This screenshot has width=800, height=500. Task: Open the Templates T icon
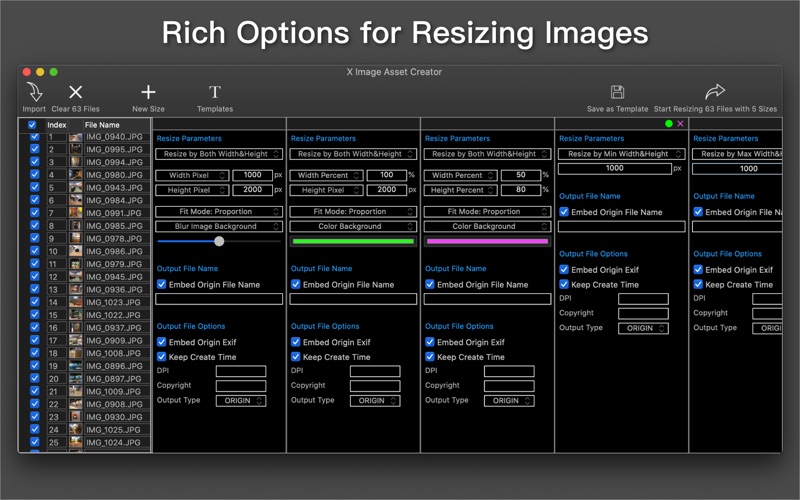215,92
